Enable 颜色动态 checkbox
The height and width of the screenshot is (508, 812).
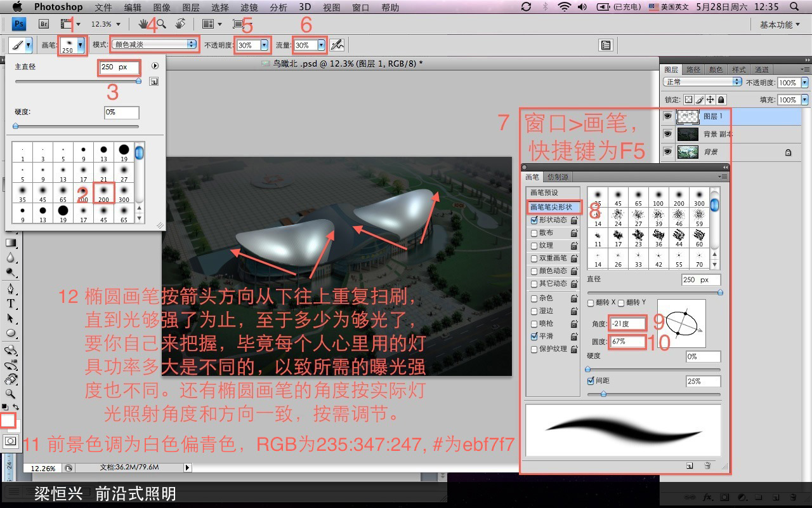534,271
